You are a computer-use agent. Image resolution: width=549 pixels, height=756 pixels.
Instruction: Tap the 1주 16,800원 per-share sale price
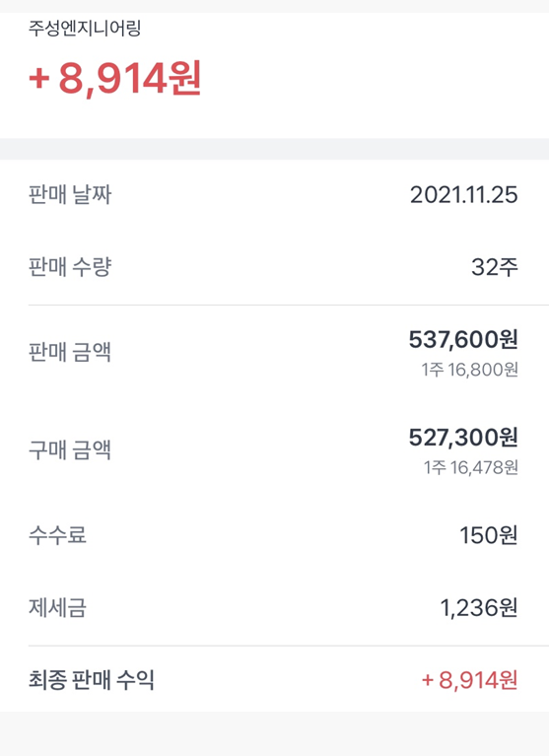470,370
